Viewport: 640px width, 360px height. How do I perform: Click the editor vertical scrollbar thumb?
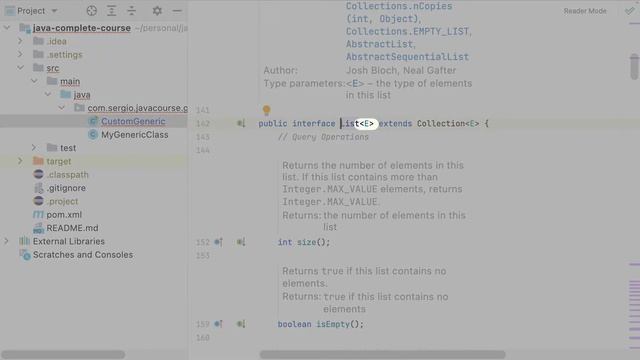634,67
